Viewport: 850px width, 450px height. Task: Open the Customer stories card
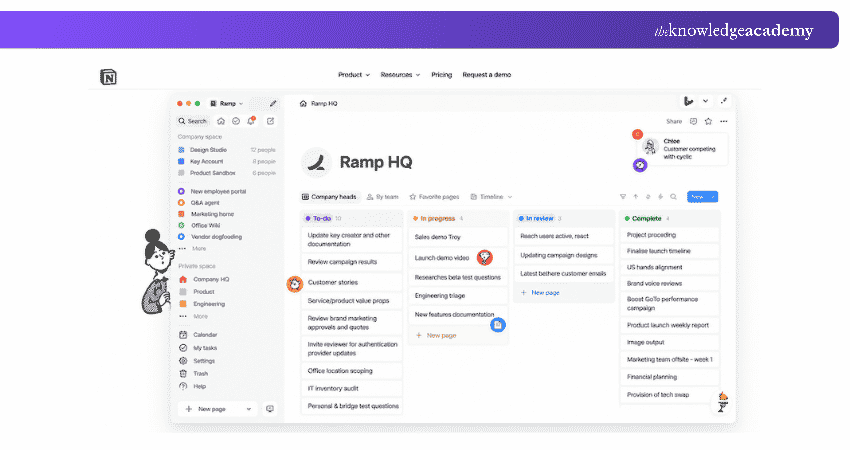pyautogui.click(x=352, y=282)
